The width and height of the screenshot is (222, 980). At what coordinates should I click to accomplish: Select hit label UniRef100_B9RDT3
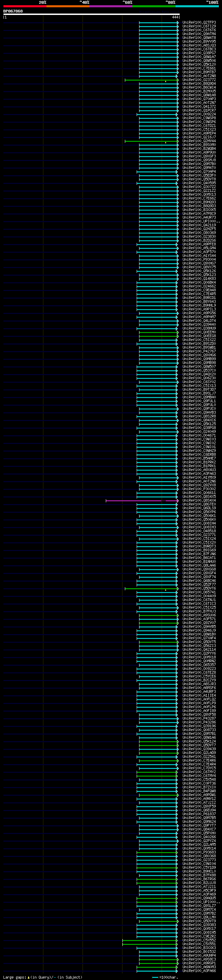coord(199,546)
